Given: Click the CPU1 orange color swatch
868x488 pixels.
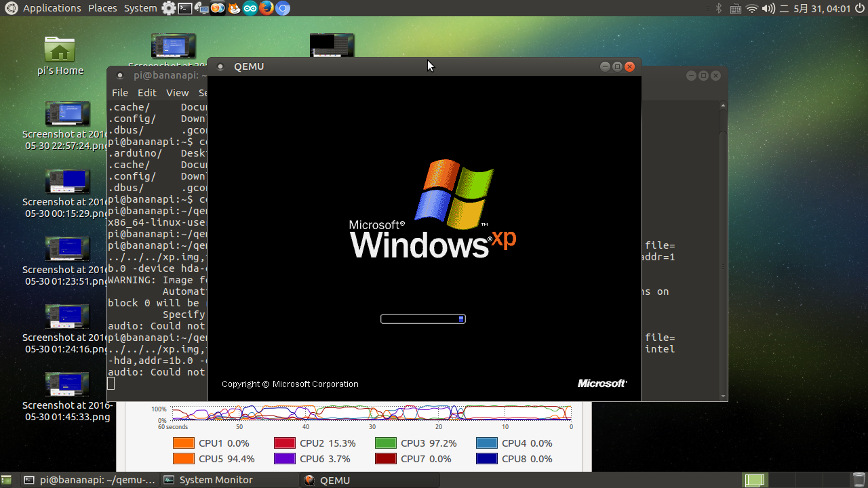Looking at the screenshot, I should point(184,443).
